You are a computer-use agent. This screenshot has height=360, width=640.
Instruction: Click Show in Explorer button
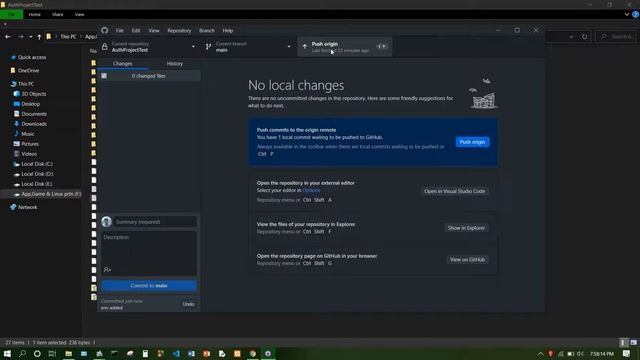pyautogui.click(x=466, y=228)
